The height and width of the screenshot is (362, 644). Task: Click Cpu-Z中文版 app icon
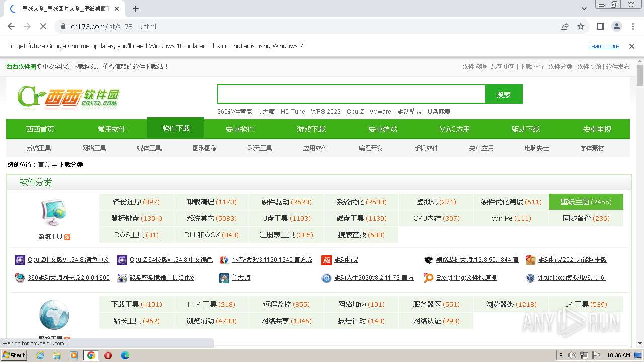pos(20,260)
